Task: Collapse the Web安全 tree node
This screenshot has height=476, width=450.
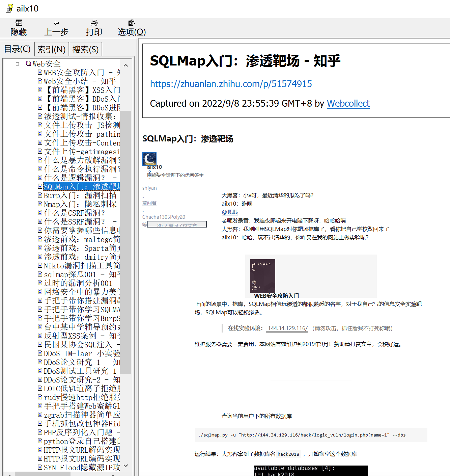Action: pos(17,63)
